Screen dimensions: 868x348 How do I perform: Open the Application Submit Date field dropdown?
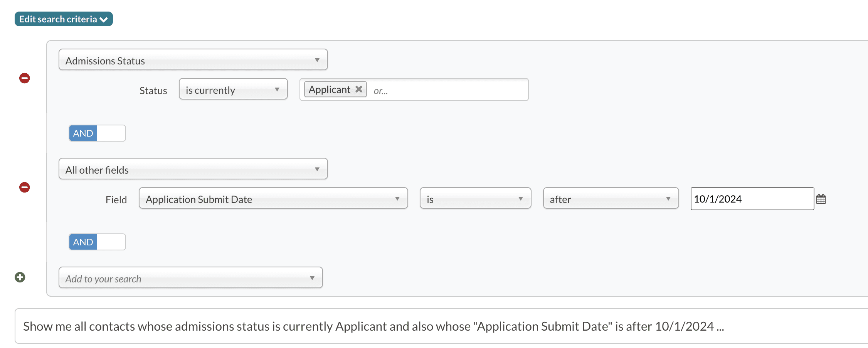tap(273, 199)
